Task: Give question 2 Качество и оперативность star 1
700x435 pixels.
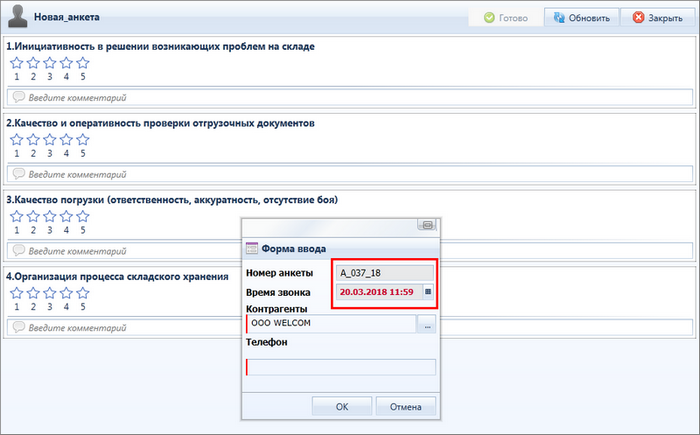Action: (17, 140)
